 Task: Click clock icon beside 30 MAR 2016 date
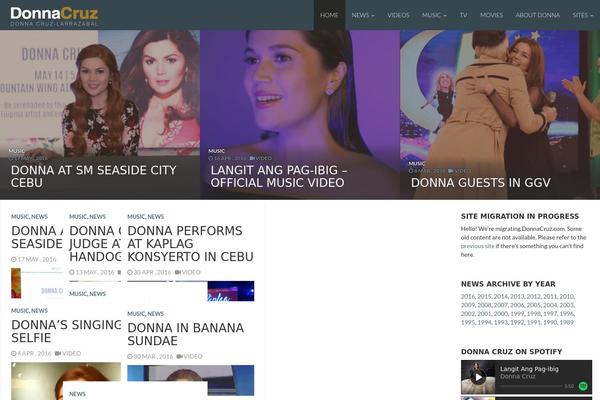pyautogui.click(x=130, y=356)
